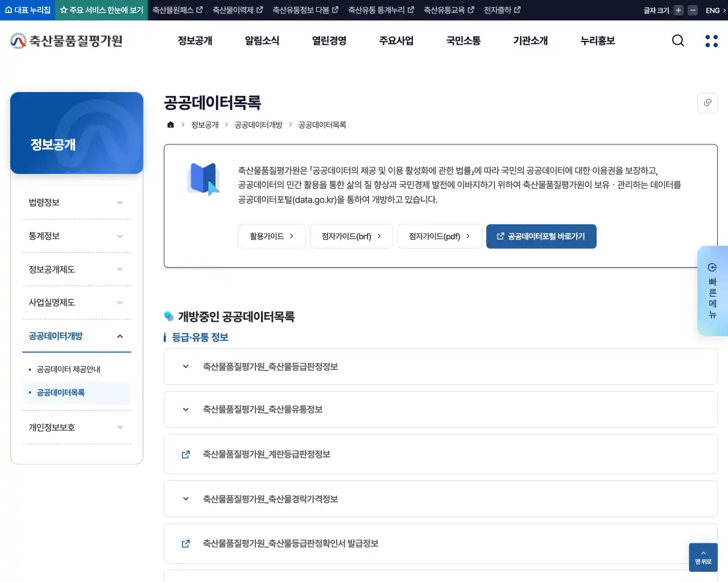Click the 공공데이터포털 바로가기 button
The height and width of the screenshot is (582, 728).
(x=541, y=236)
